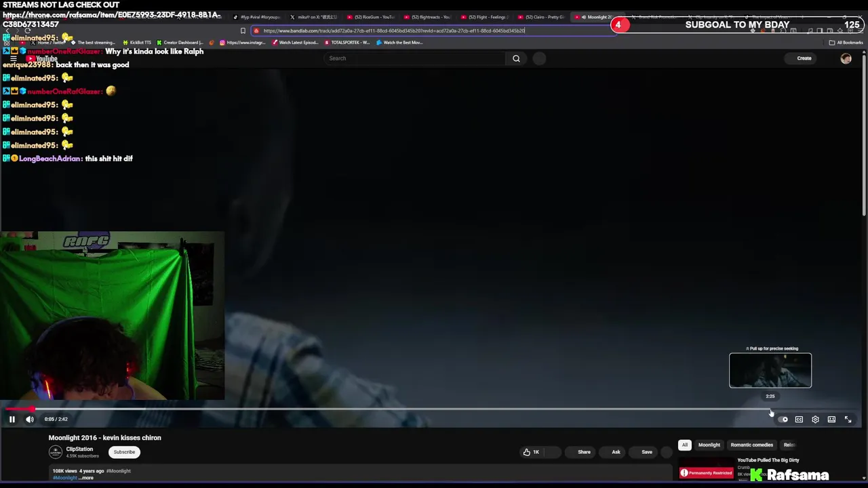Screen dimensions: 868x488
Task: Click the search magnifier button
Action: click(x=516, y=58)
